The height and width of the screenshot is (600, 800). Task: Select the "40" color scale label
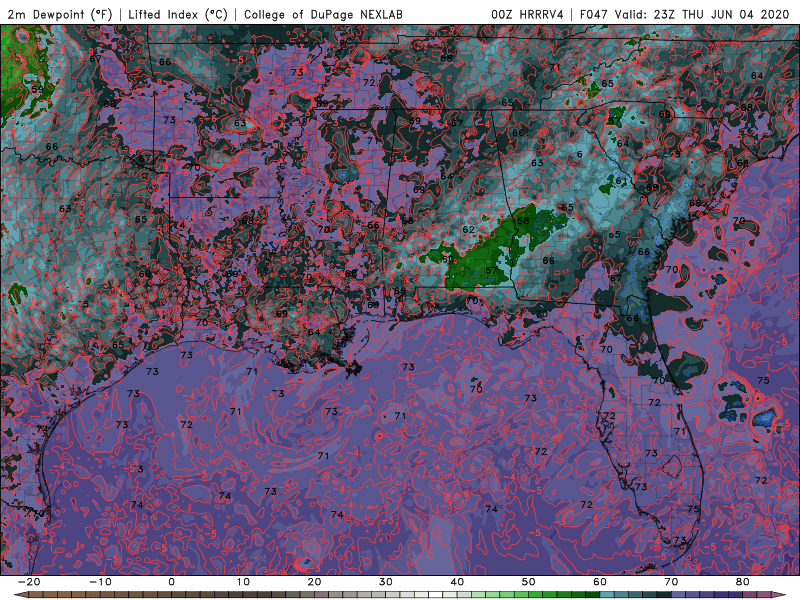(457, 582)
